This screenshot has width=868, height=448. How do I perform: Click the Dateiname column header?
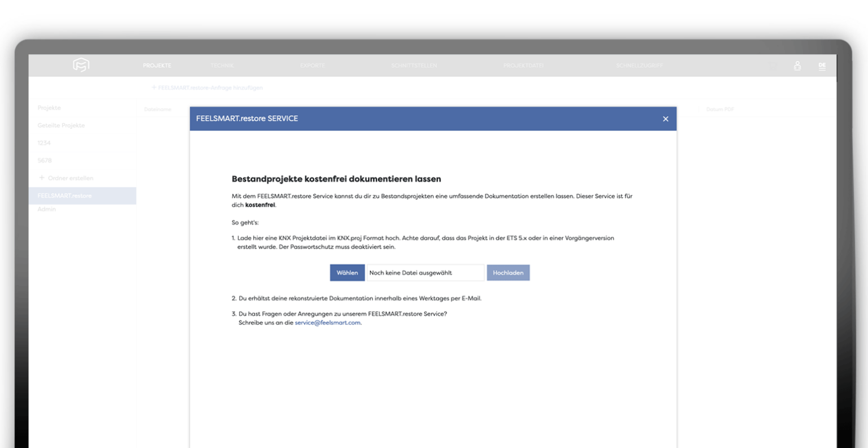[x=158, y=110]
